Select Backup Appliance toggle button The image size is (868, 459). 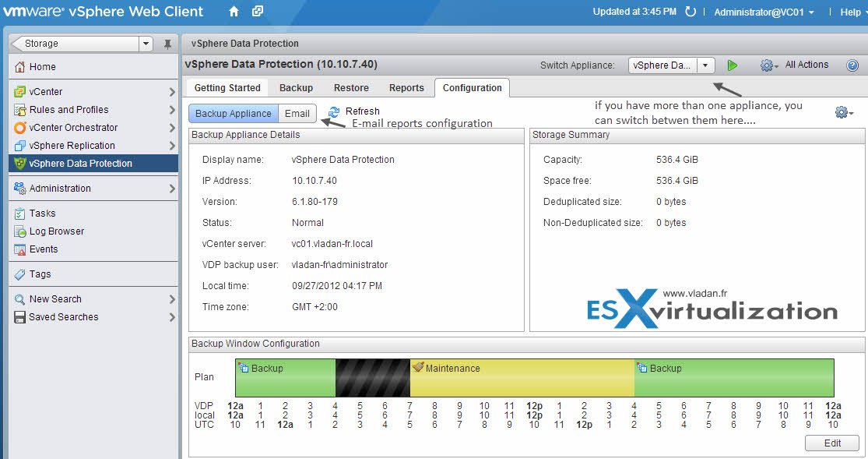(x=234, y=114)
